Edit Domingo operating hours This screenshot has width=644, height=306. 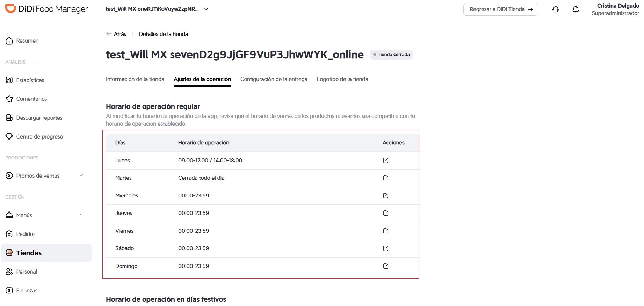tap(386, 266)
